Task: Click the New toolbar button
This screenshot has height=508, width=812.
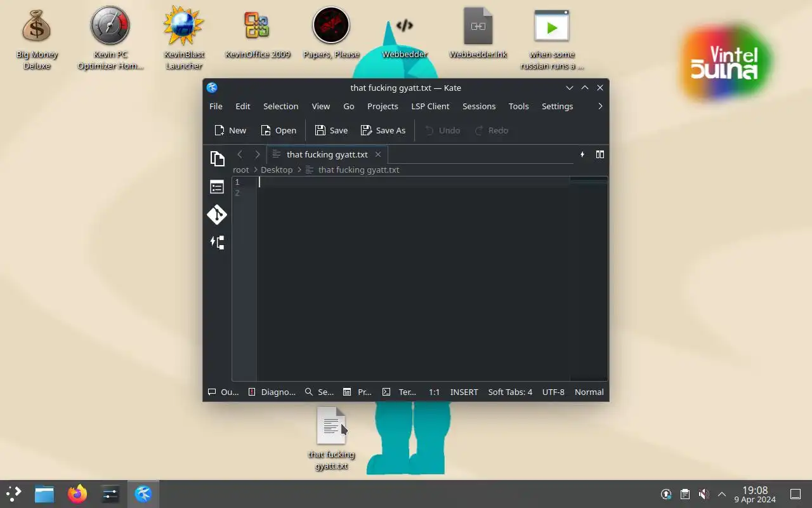Action: [x=230, y=130]
